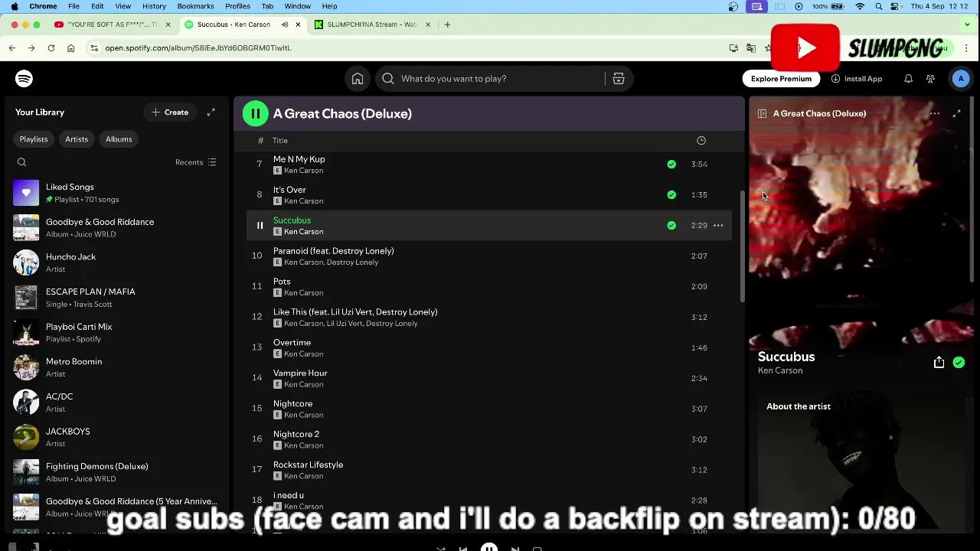This screenshot has width=980, height=551.
Task: Open Ken Carson artist link in Now Playing
Action: (x=780, y=371)
